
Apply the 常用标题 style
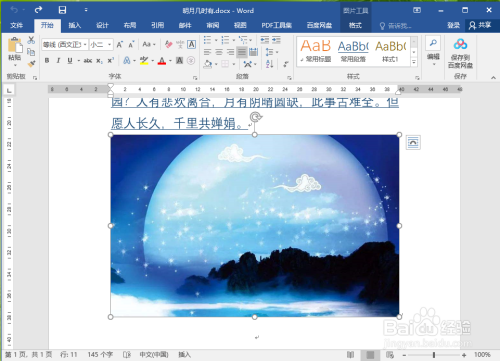[316, 51]
